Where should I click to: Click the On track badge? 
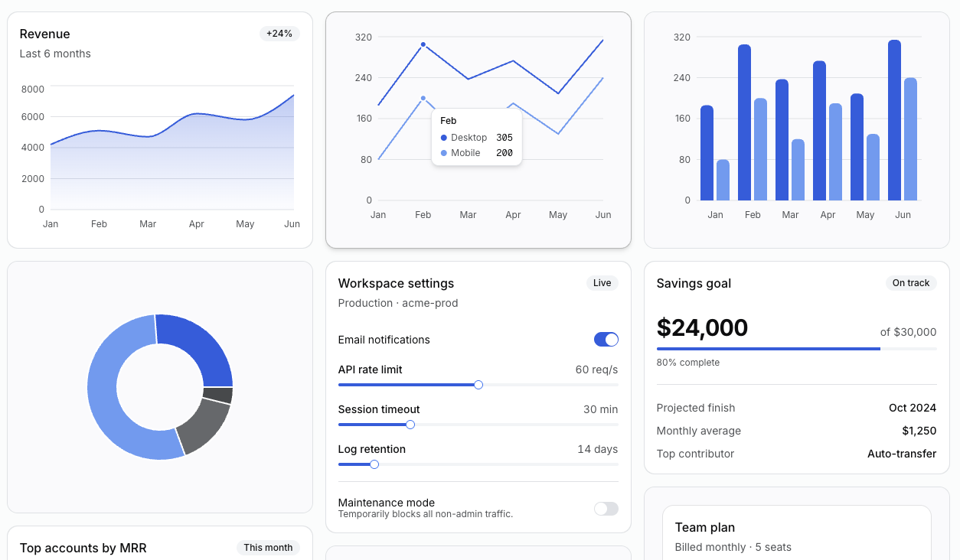(911, 283)
